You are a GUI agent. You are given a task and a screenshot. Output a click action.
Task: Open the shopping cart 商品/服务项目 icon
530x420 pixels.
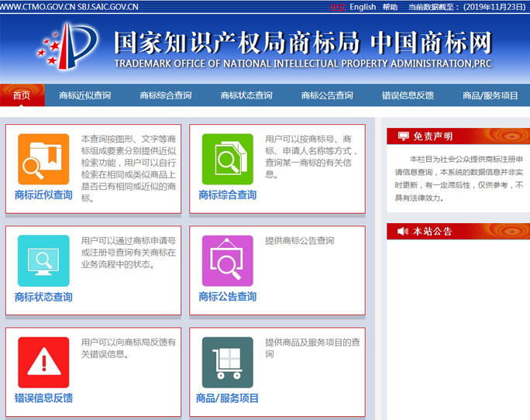(228, 362)
